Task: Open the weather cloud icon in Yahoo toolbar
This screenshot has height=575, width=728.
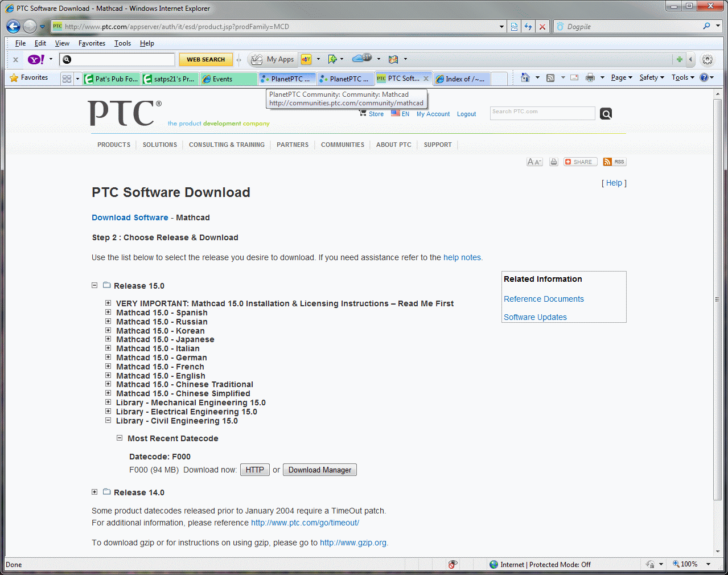Action: 361,58
